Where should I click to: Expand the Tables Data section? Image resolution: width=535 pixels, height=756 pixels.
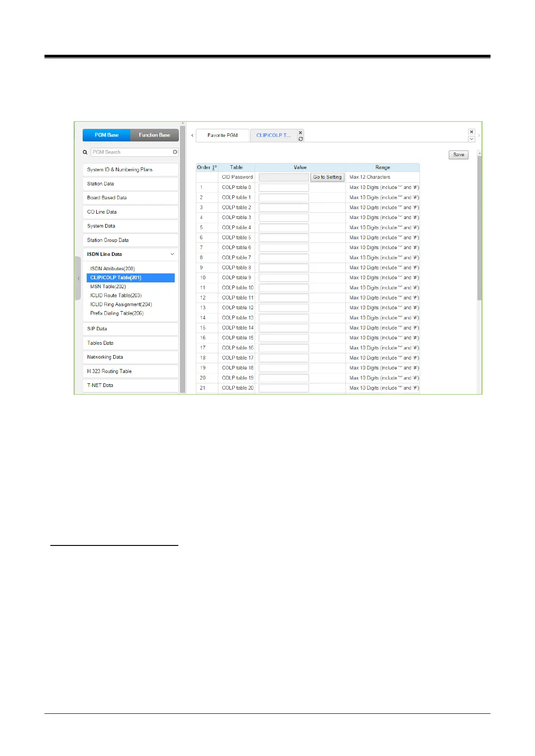click(131, 343)
